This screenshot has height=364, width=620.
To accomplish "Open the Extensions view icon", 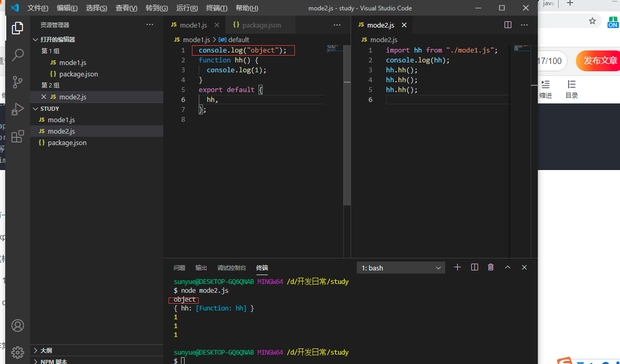I will click(x=17, y=136).
